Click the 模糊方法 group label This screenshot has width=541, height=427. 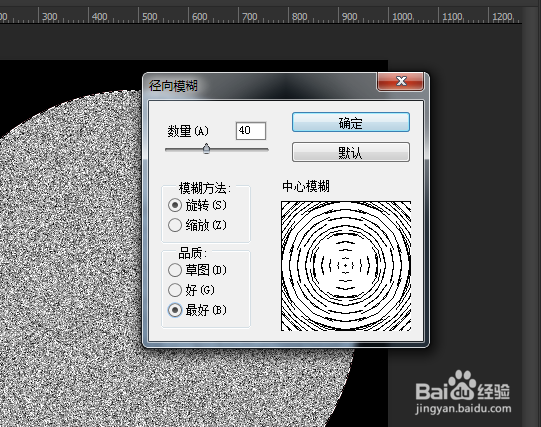pos(205,188)
